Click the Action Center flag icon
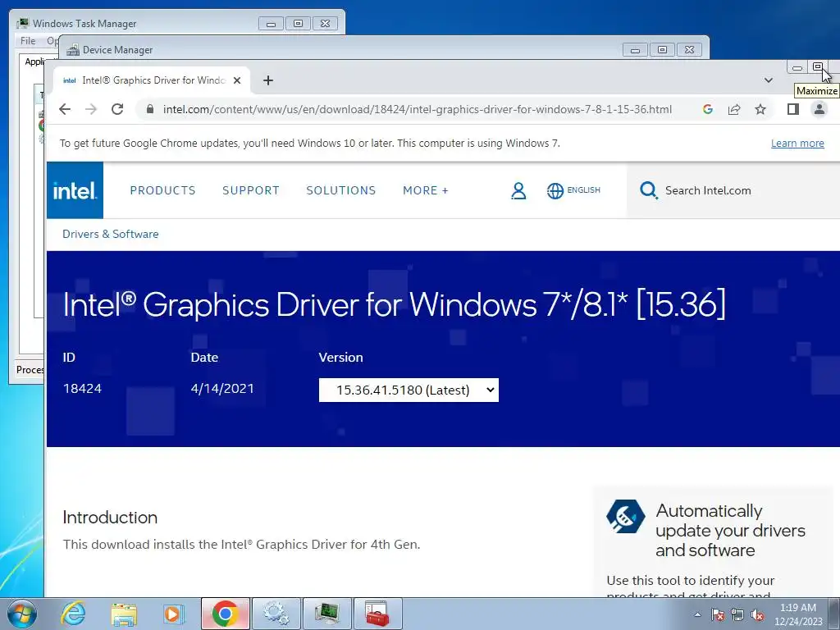Screen dimensions: 840x630 pos(718,614)
